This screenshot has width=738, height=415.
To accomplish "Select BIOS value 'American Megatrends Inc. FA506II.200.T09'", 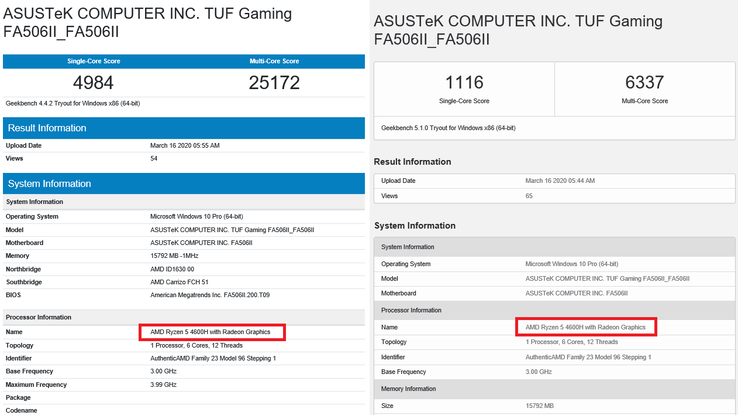I will [210, 295].
